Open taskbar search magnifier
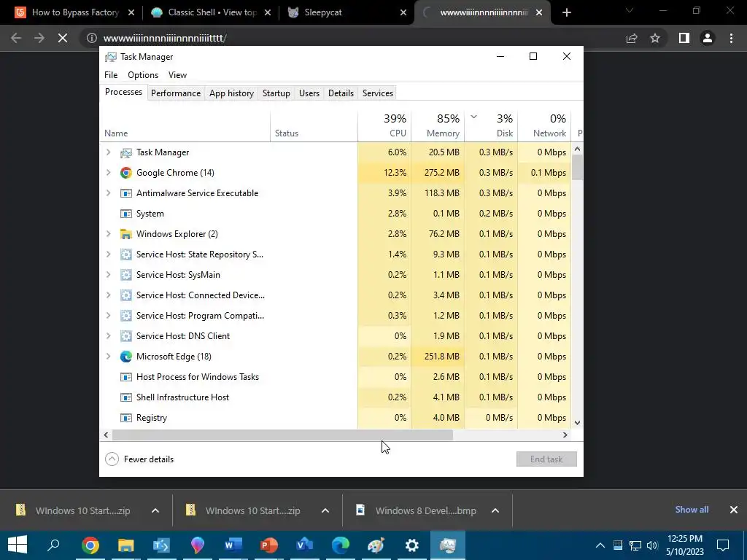The height and width of the screenshot is (560, 747). 53,545
